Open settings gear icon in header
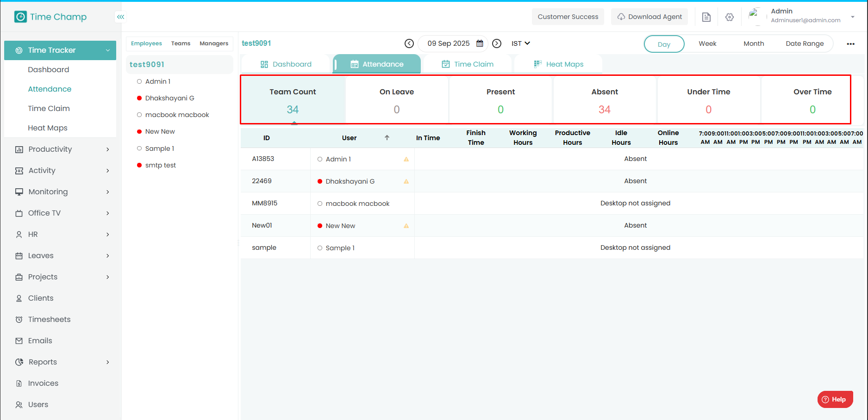Screen dimensions: 868x420 click(730, 17)
